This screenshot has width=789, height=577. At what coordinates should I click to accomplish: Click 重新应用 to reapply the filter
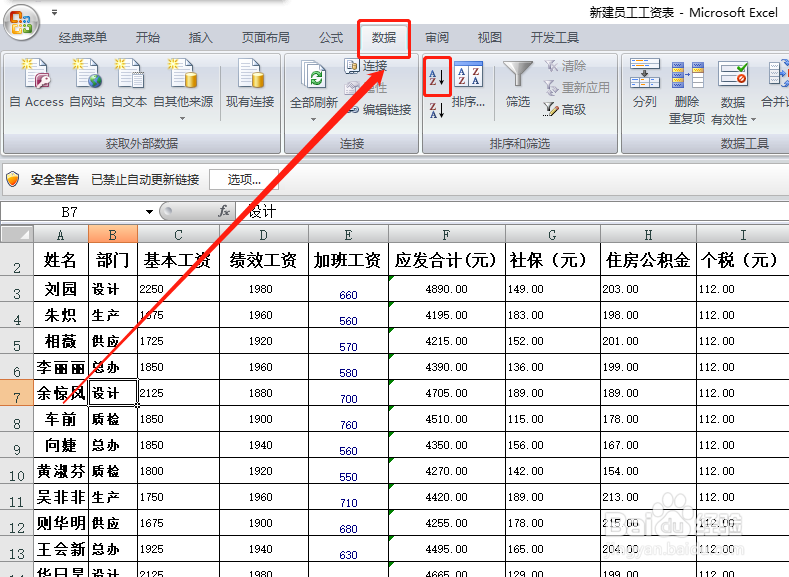[x=577, y=88]
